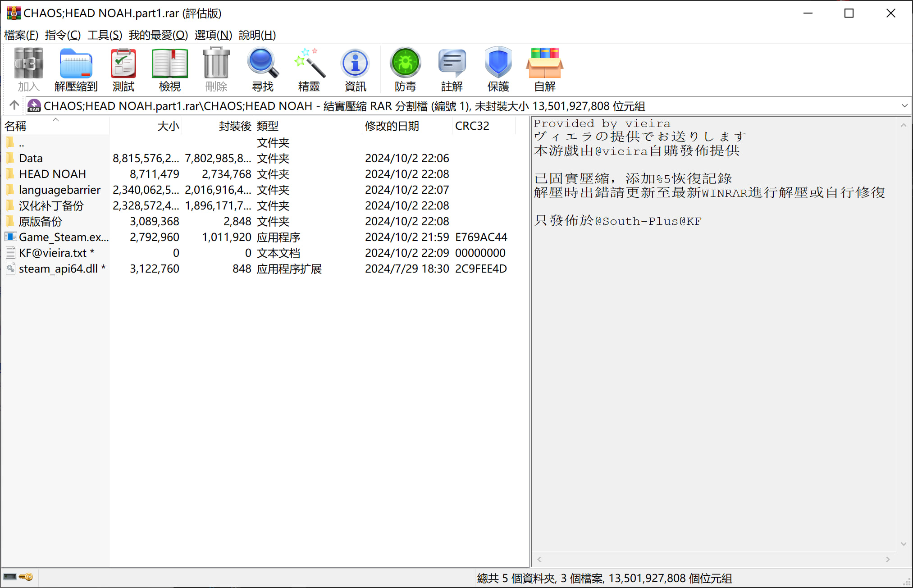Viewport: 913px width, 588px height.
Task: Expand the address path dropdown
Action: coord(904,106)
